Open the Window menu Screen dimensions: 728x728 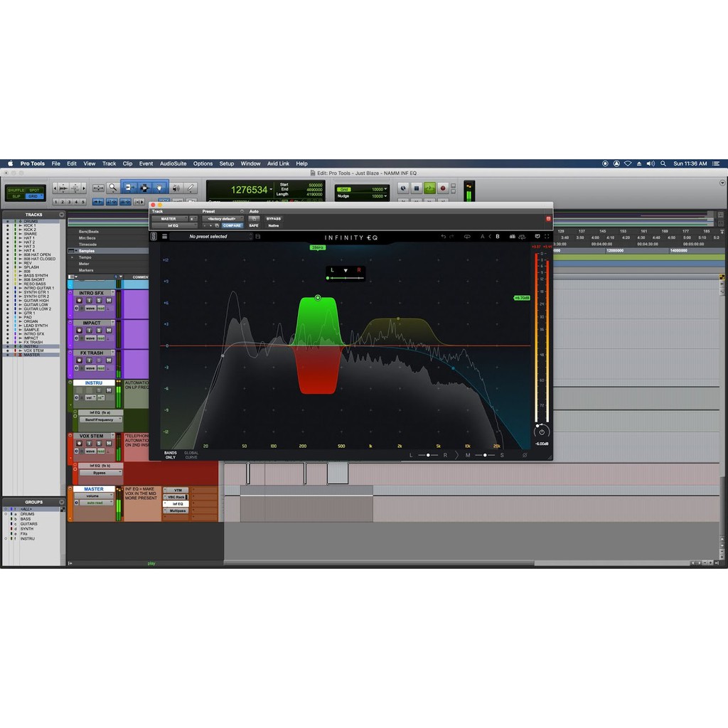[250, 164]
